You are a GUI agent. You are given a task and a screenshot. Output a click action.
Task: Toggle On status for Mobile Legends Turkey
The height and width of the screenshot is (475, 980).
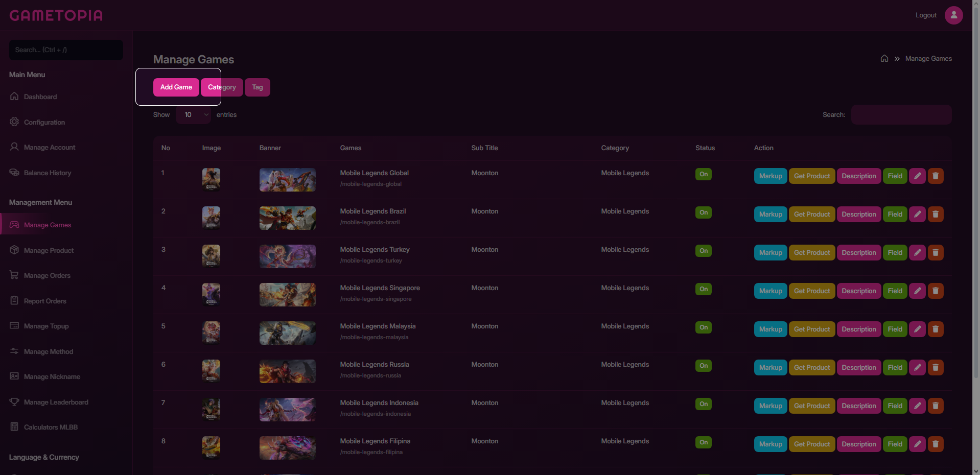click(704, 251)
